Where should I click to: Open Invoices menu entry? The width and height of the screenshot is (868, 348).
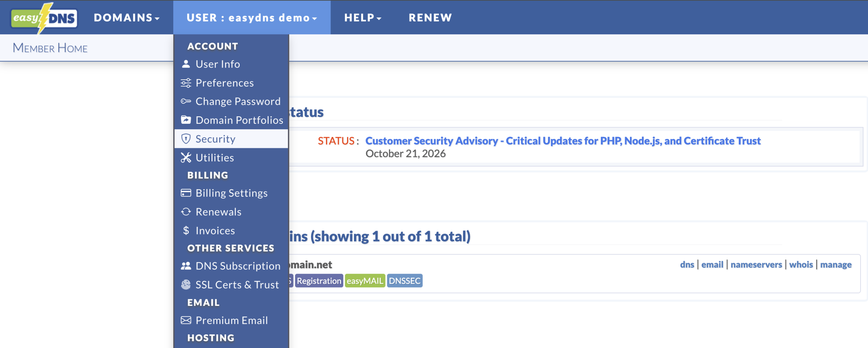231,231
